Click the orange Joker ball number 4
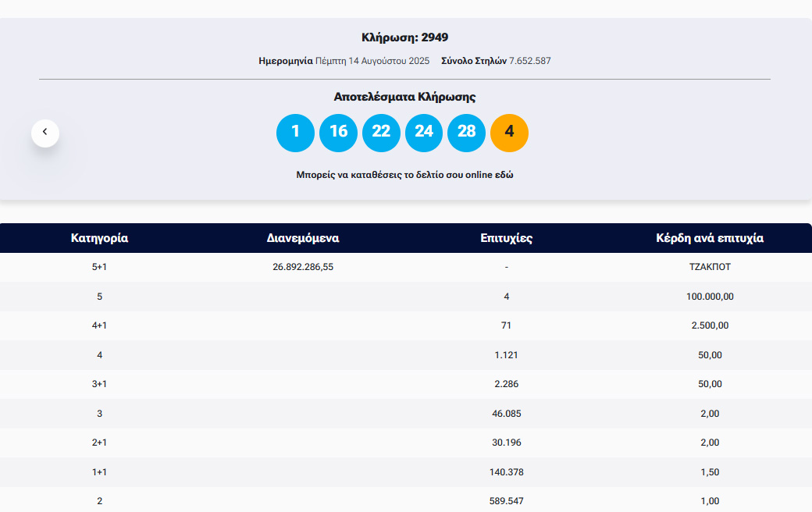The height and width of the screenshot is (512, 812). pyautogui.click(x=509, y=133)
